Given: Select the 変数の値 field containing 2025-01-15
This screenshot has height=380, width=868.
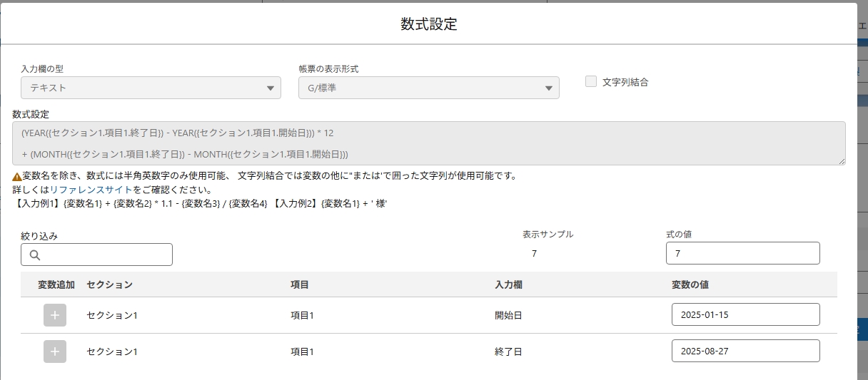Looking at the screenshot, I should (x=745, y=314).
